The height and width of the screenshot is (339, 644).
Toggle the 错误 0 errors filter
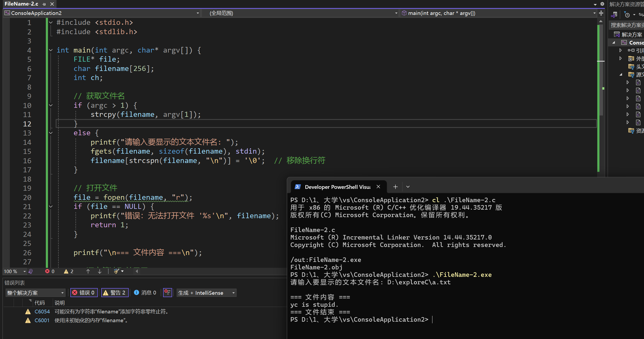tap(84, 293)
